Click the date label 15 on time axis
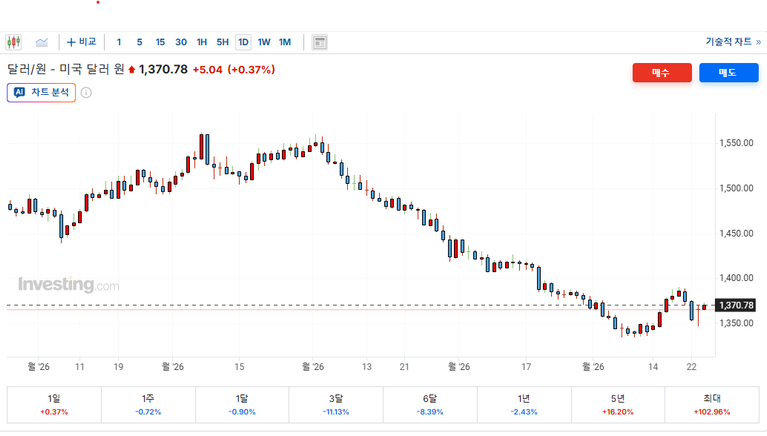This screenshot has width=767, height=436. pos(239,367)
